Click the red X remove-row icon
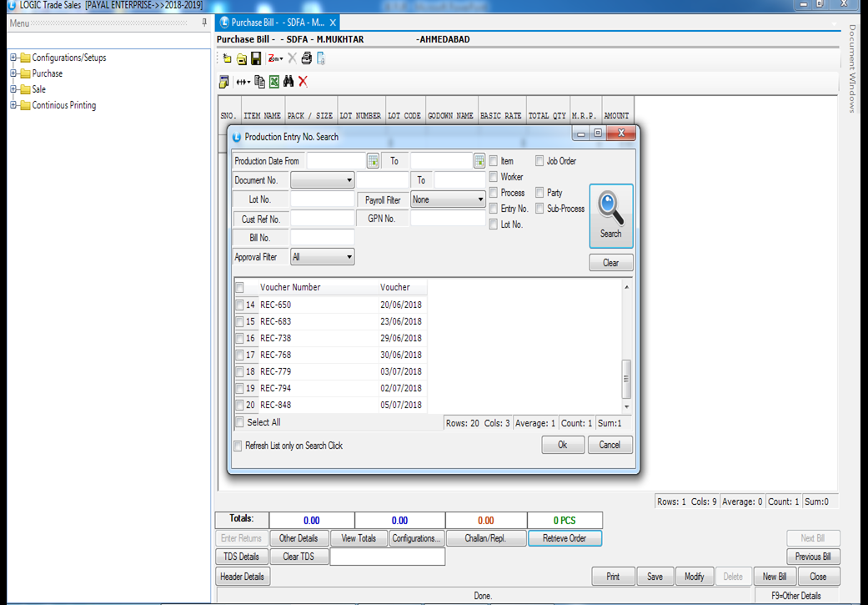Screen dimensions: 868x605 [303, 82]
